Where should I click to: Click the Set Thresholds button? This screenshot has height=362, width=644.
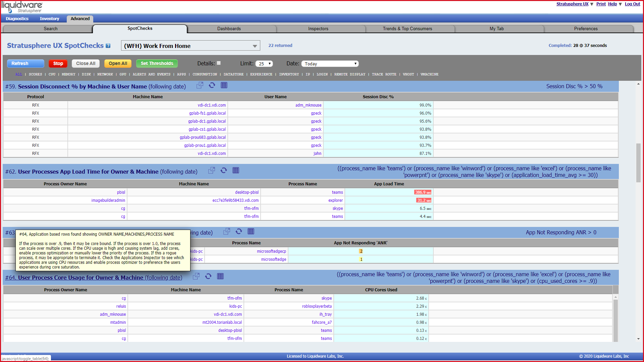[x=157, y=64]
